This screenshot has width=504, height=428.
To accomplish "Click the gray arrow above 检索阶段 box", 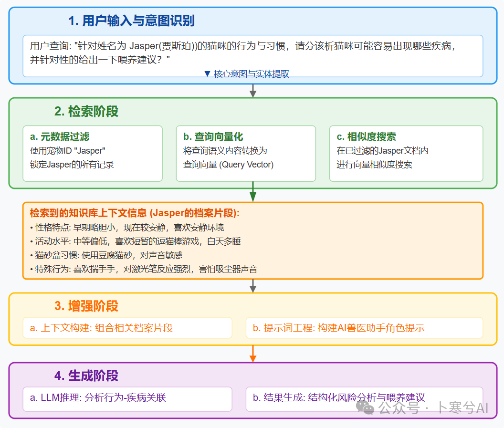I will click(x=253, y=91).
